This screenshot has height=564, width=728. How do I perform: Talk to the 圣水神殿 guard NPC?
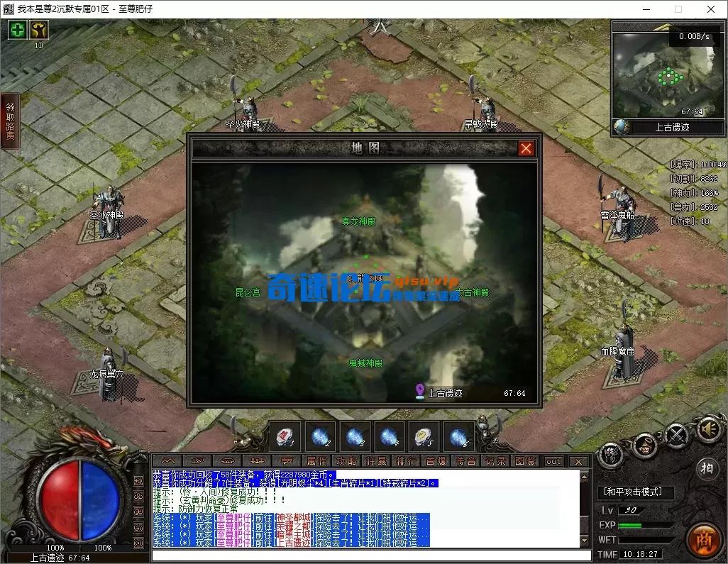[109, 213]
